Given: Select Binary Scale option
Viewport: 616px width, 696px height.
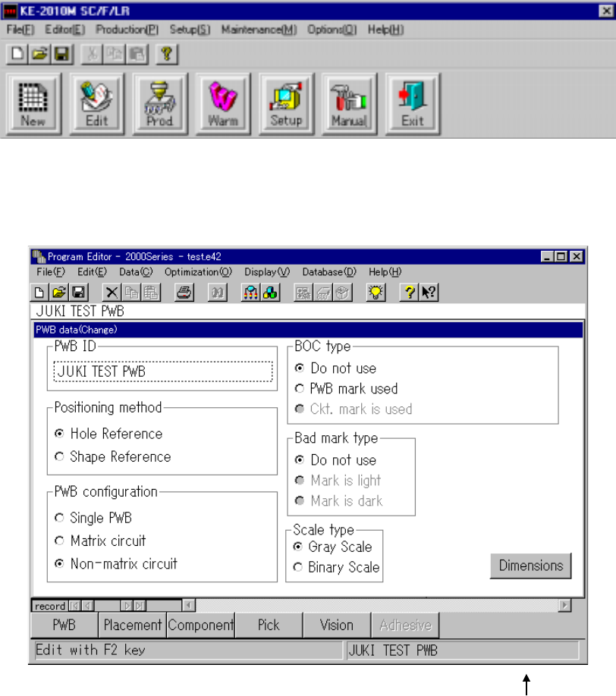Looking at the screenshot, I should click(336, 567).
